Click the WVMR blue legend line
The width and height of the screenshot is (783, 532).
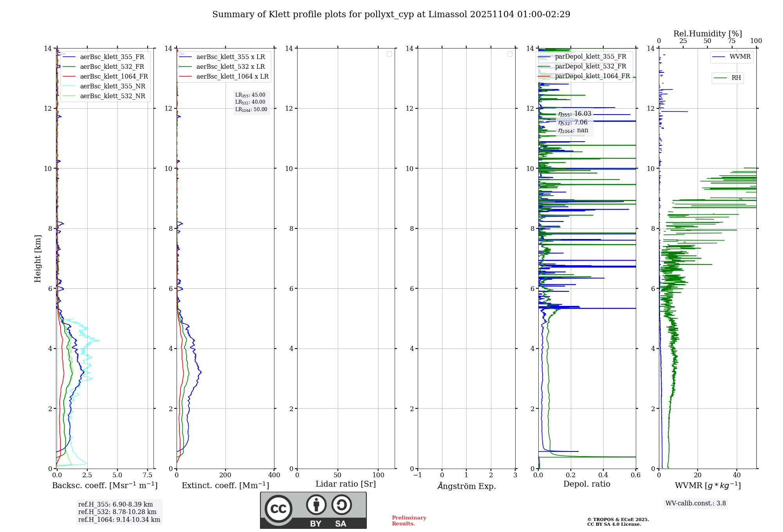point(718,57)
